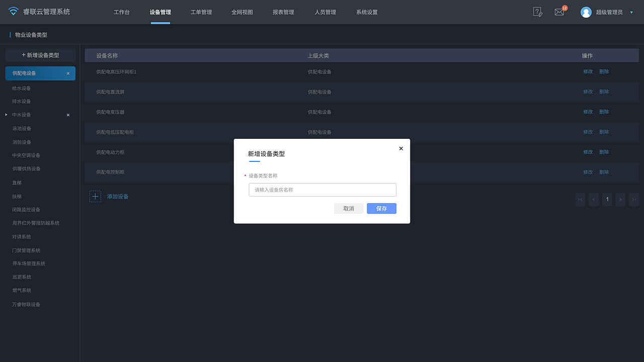The image size is (644, 362).
Task: Select 给水设备 in the sidebar
Action: click(22, 88)
